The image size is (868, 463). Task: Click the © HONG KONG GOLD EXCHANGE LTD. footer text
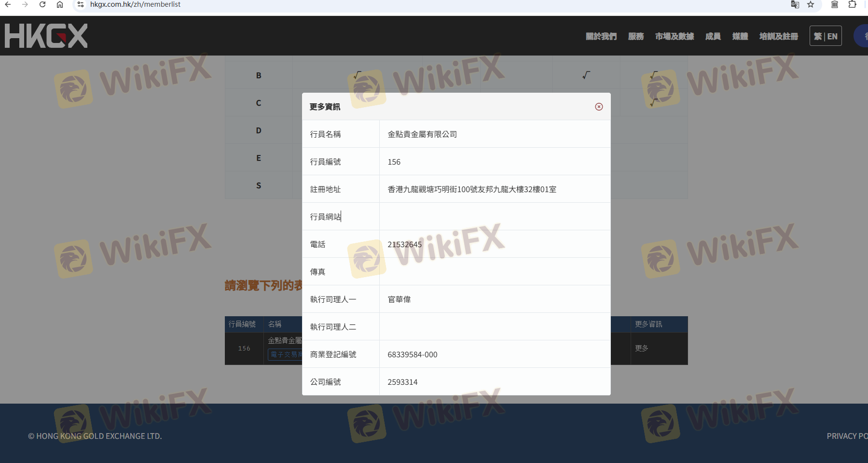95,436
